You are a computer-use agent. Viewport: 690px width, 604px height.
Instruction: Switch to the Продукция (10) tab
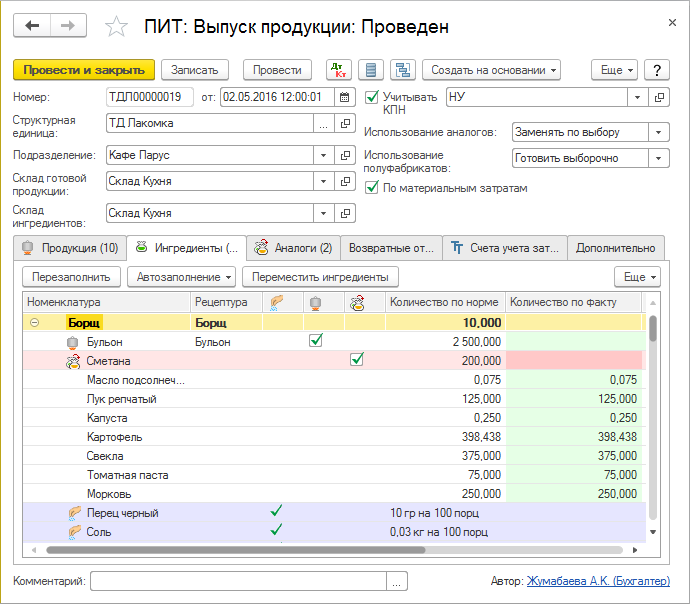click(70, 248)
